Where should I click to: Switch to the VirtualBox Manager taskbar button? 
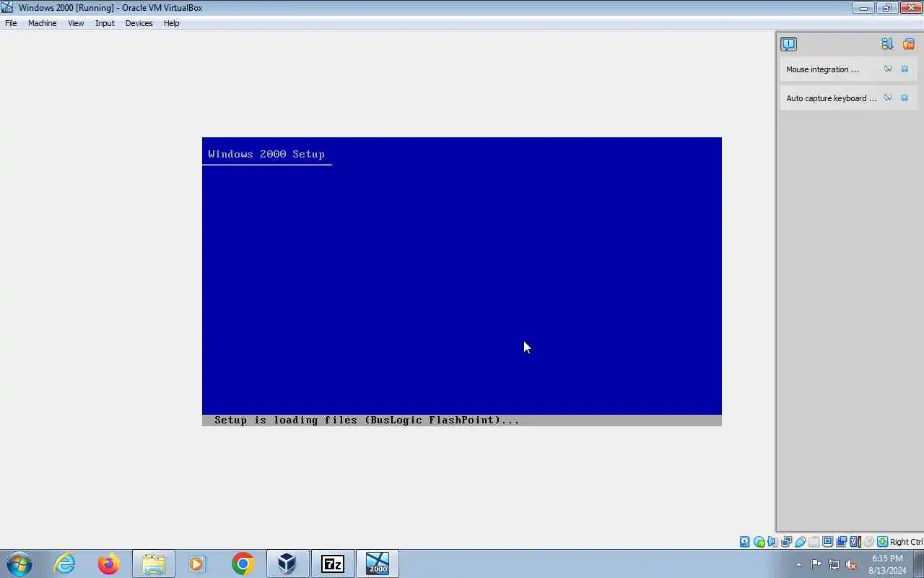(x=287, y=564)
